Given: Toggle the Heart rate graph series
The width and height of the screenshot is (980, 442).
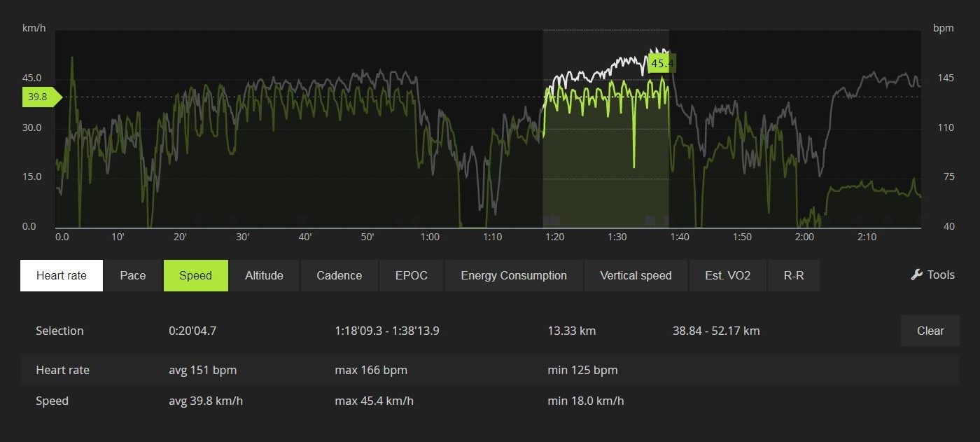Looking at the screenshot, I should point(62,275).
